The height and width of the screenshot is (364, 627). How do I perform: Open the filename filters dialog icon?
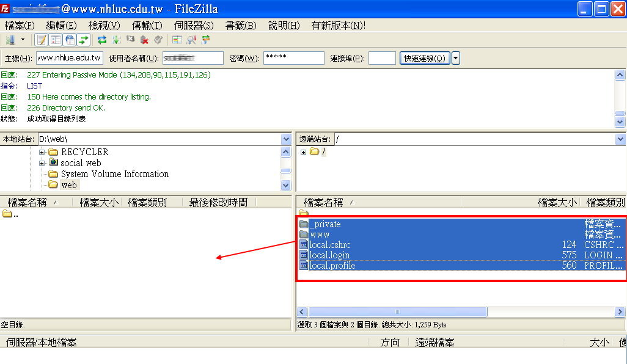177,40
